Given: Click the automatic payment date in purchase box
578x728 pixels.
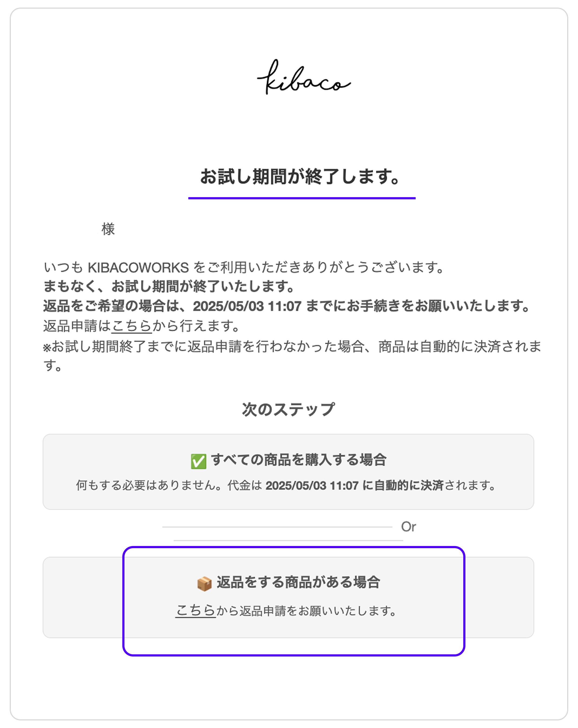Looking at the screenshot, I should point(312,486).
